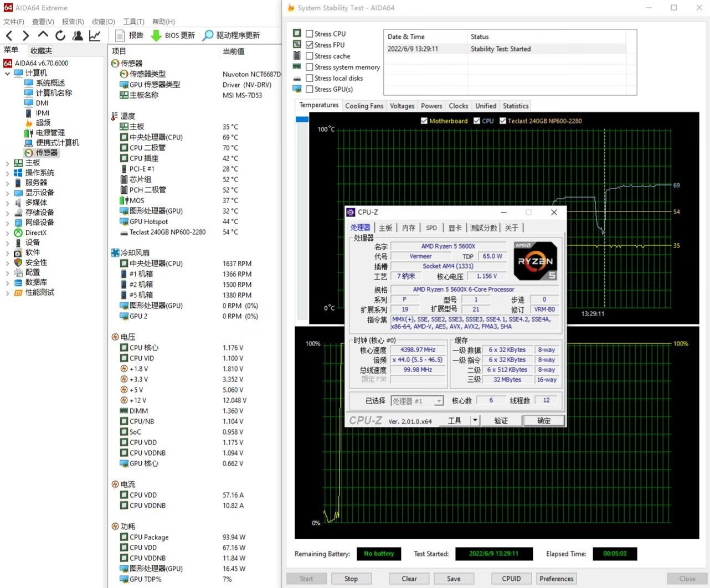Screen dimensions: 710x588
Task: Toggle the Motherboard temperature graph checkbox
Action: point(424,121)
